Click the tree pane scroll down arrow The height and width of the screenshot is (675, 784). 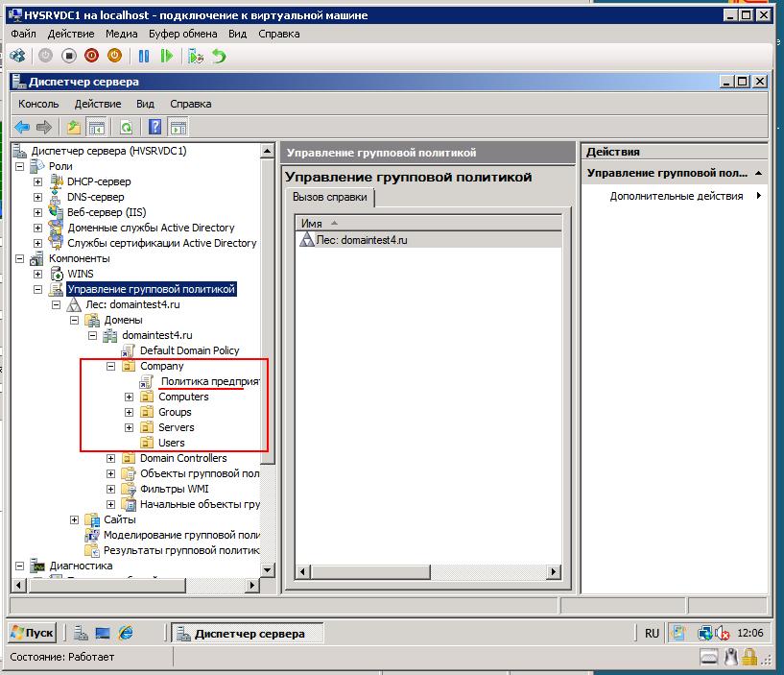pyautogui.click(x=267, y=570)
